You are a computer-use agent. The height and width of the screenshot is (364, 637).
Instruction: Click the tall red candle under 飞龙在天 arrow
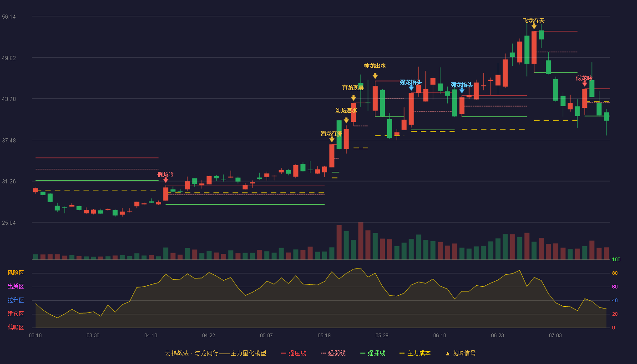534,47
